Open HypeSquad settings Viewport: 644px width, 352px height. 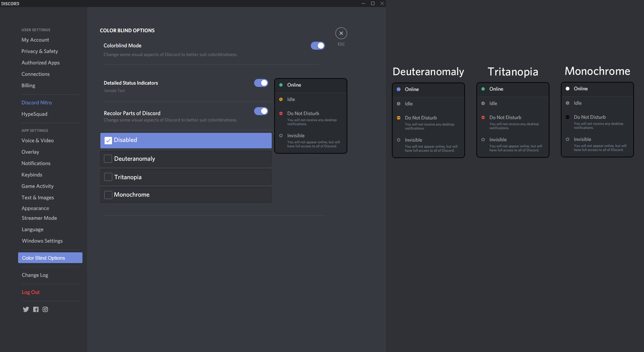pyautogui.click(x=34, y=114)
